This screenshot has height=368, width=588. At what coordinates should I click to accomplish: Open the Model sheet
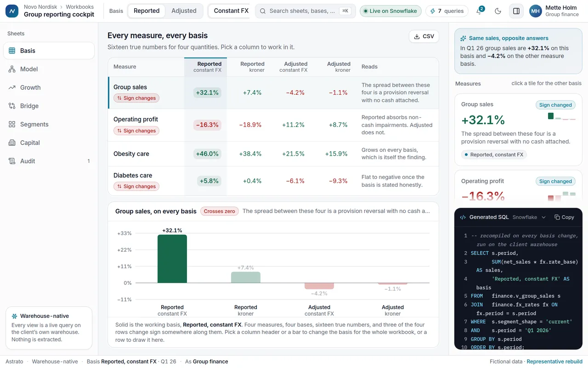(x=49, y=69)
